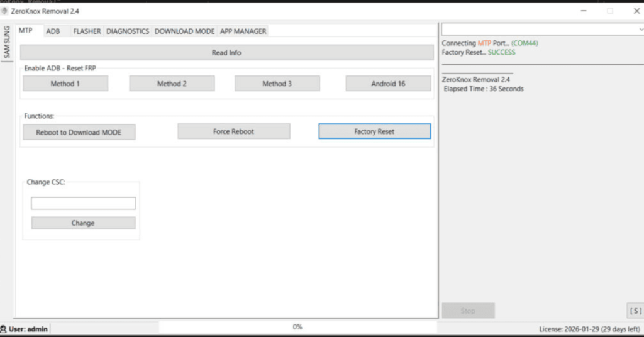The width and height of the screenshot is (644, 337).
Task: Click the Read Info button
Action: click(226, 53)
